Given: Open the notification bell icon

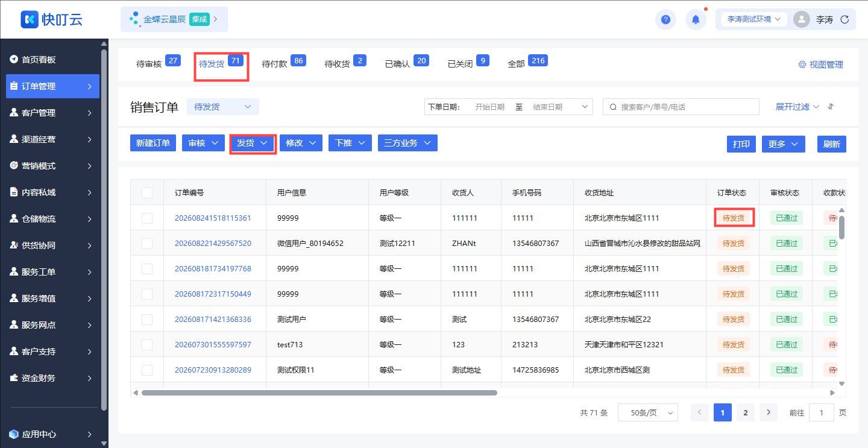Looking at the screenshot, I should tap(696, 19).
